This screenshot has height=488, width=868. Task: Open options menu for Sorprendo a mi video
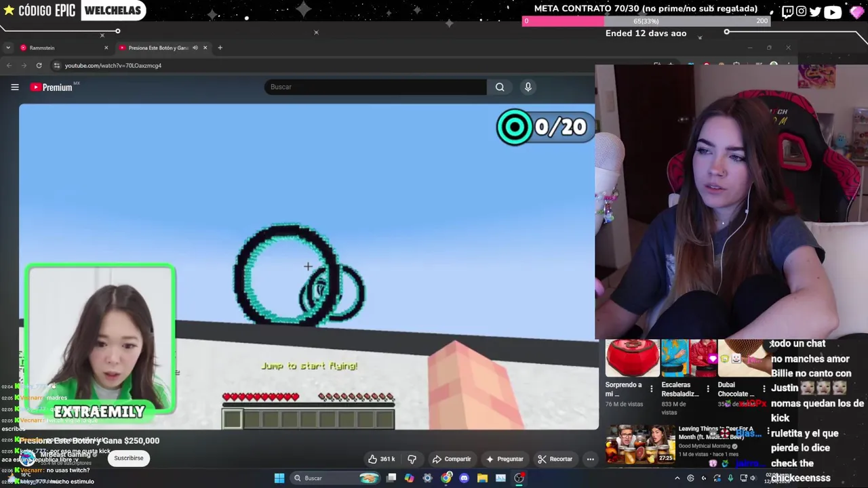pyautogui.click(x=652, y=389)
